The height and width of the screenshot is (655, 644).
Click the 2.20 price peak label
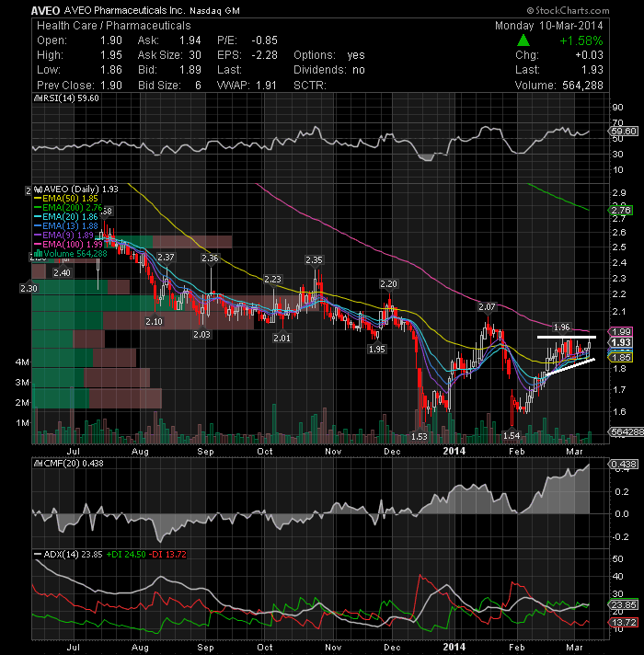pos(388,284)
